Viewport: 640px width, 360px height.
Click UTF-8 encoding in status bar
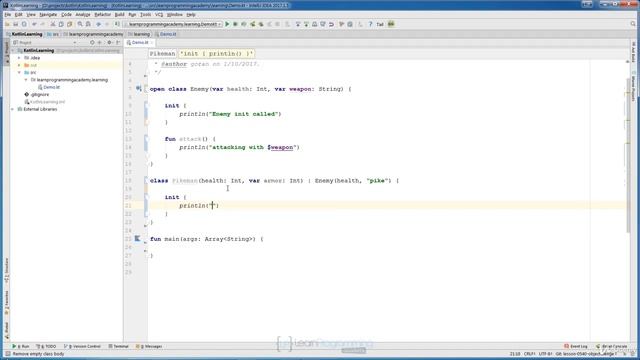546,354
